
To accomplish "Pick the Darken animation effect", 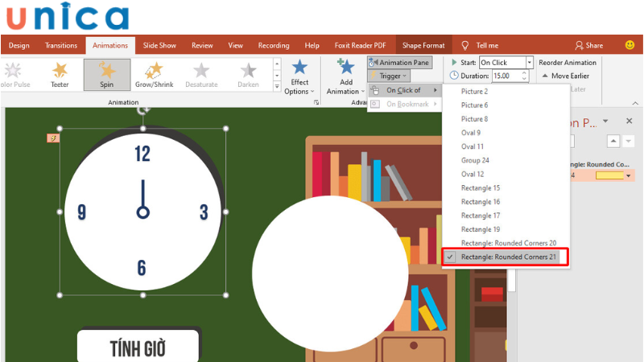I will pyautogui.click(x=248, y=75).
